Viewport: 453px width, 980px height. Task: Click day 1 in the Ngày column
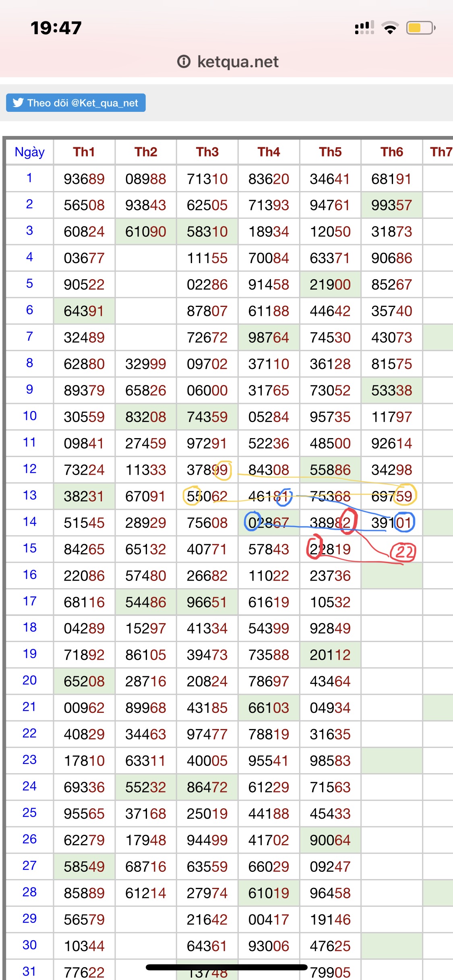[29, 178]
